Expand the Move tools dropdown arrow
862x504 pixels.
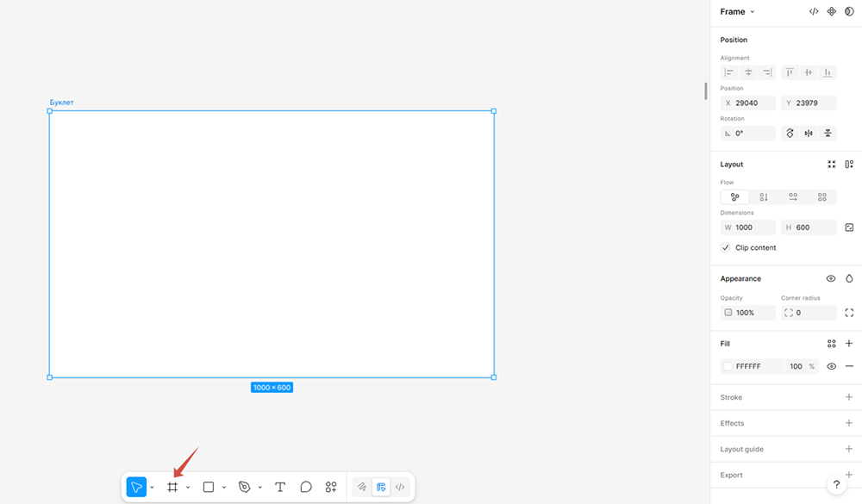[x=152, y=487]
